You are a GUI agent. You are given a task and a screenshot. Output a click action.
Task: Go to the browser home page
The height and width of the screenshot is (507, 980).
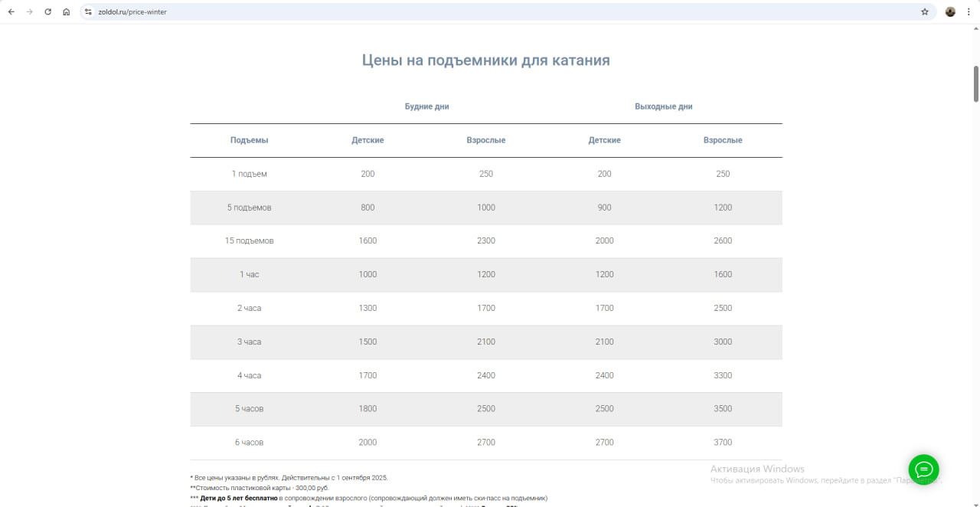(67, 12)
